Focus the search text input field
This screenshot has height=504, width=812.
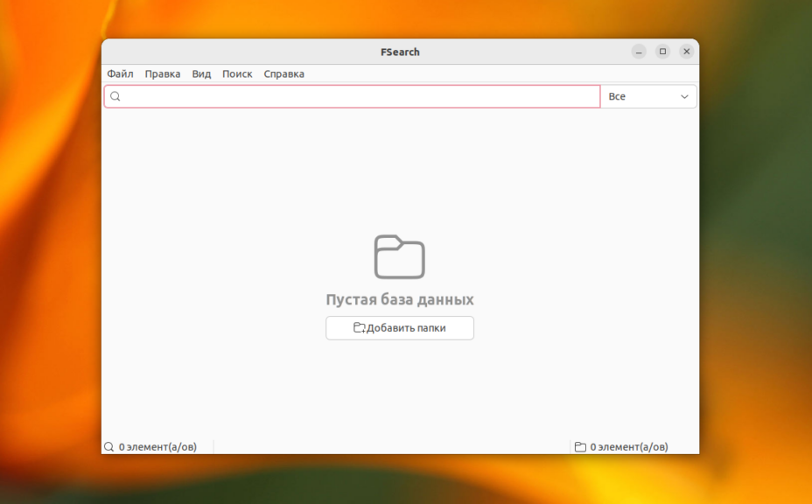click(359, 96)
